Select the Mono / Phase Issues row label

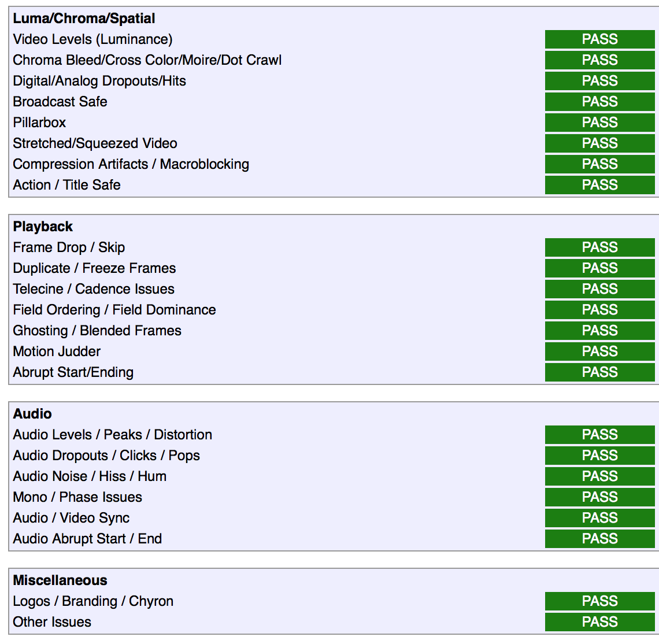(77, 497)
